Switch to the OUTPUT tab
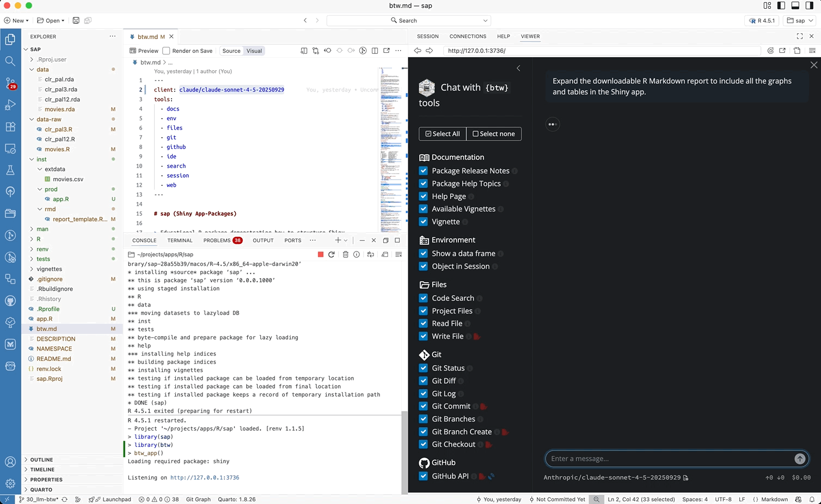Viewport: 821px width, 504px height. tap(263, 241)
